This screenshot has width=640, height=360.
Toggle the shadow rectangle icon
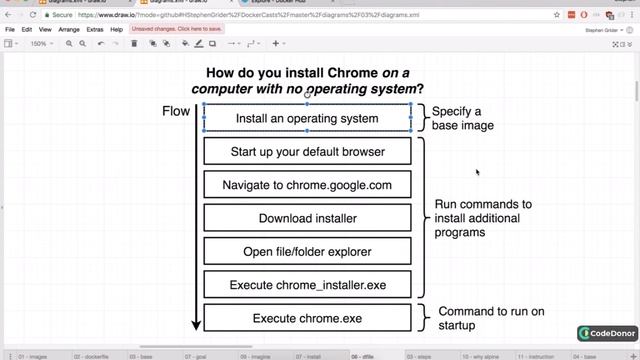pos(212,43)
